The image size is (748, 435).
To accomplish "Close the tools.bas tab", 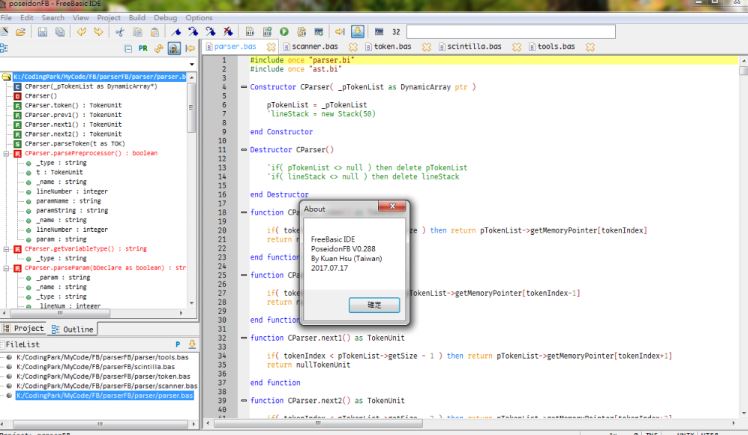I will (590, 47).
